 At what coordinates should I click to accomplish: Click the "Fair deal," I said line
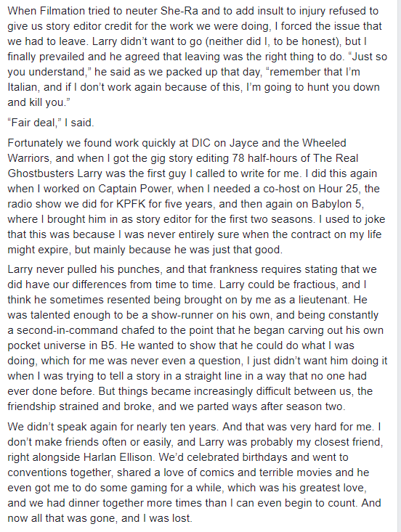pos(51,123)
